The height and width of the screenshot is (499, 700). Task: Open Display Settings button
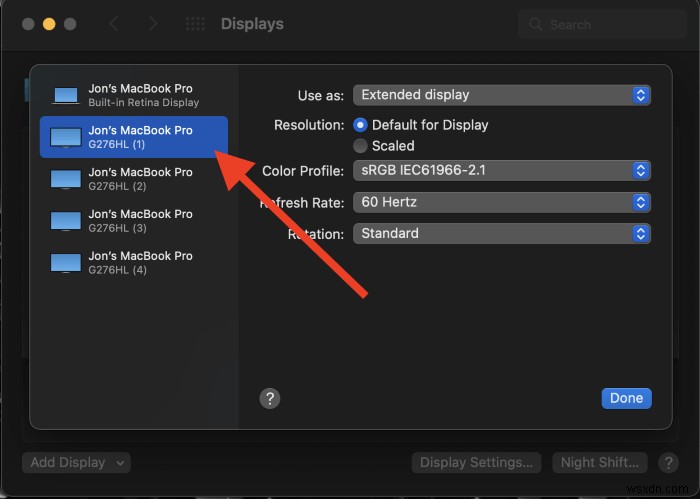click(476, 462)
